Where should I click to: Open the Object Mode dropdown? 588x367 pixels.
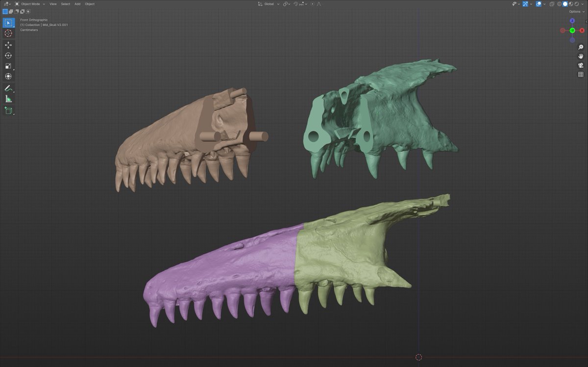[30, 3]
